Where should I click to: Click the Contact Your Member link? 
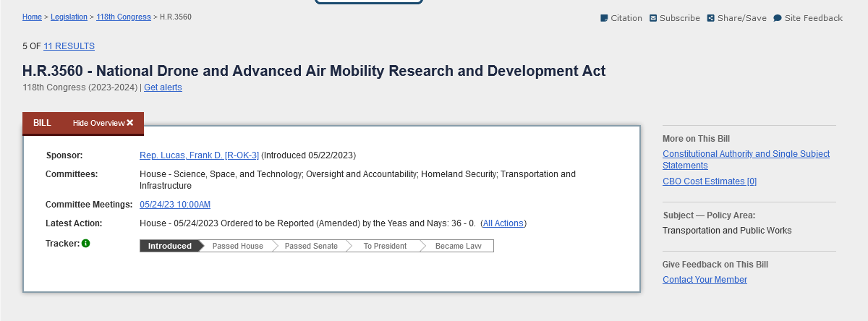coord(705,280)
